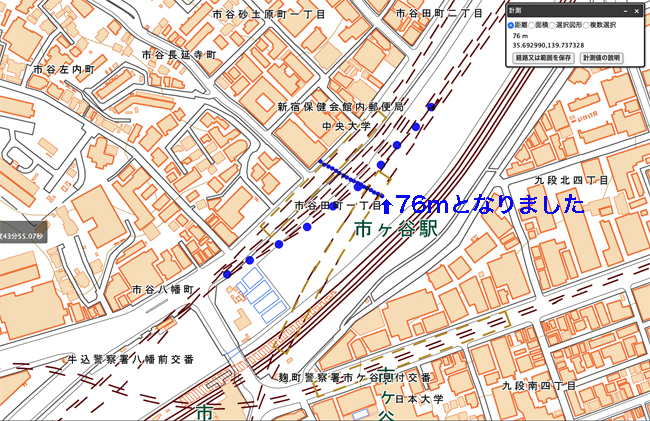The image size is (650, 421).
Task: Select the 複数選択 radio button
Action: [x=586, y=26]
